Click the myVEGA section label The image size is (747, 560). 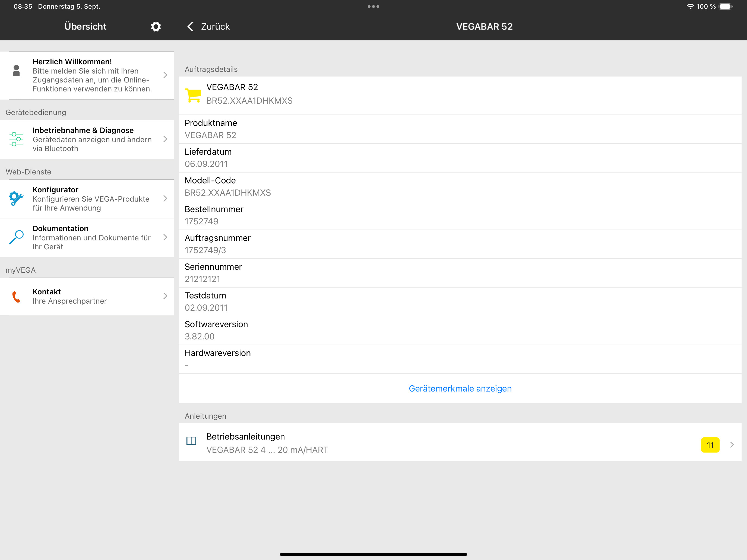pos(20,270)
